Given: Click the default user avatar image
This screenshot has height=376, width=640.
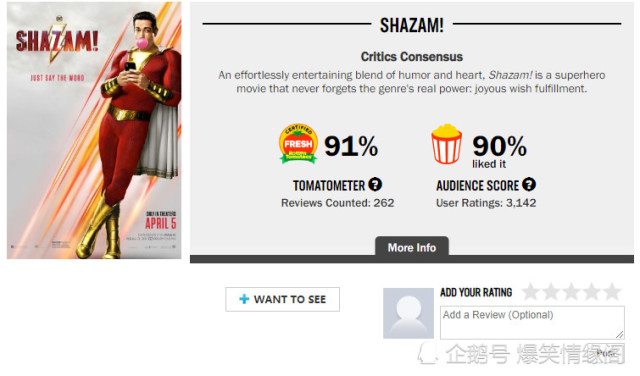Looking at the screenshot, I should (408, 313).
